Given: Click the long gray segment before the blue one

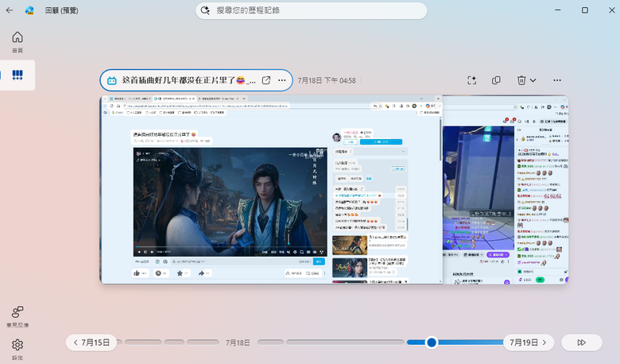Looking at the screenshot, I should coord(345,343).
